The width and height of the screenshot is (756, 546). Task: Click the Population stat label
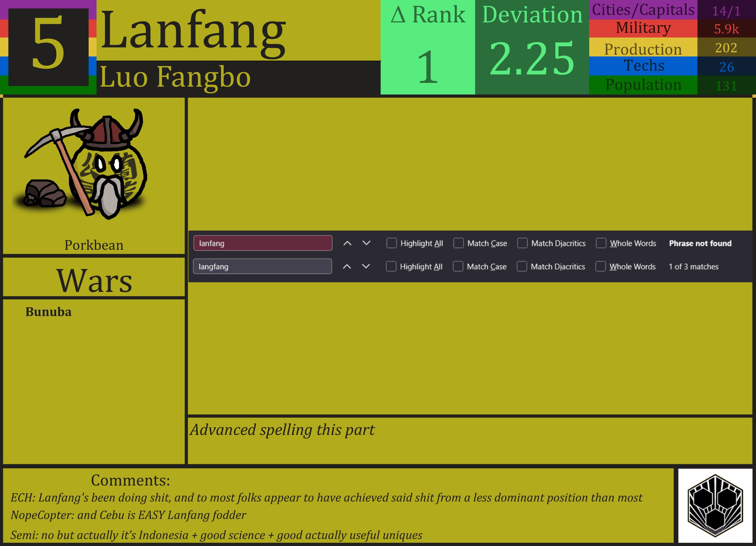tap(643, 85)
